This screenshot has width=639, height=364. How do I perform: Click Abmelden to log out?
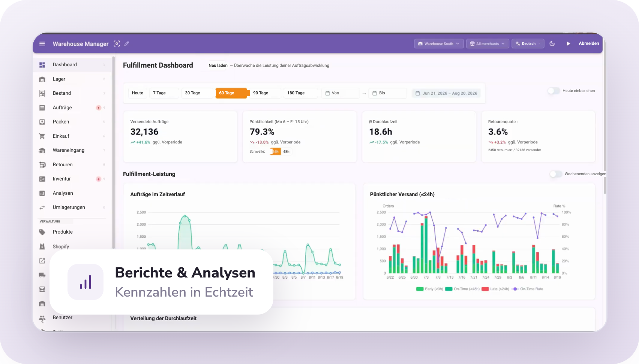[589, 43]
